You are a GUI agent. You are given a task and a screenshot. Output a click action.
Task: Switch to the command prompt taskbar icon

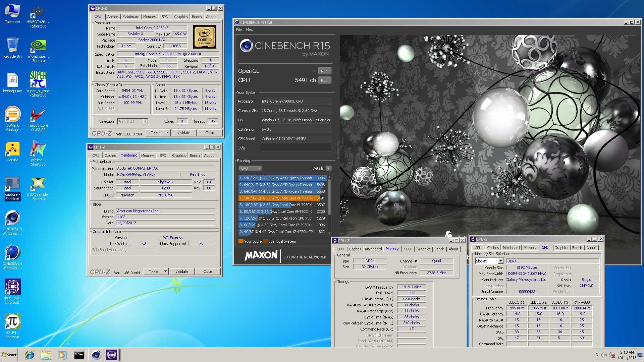click(x=79, y=355)
